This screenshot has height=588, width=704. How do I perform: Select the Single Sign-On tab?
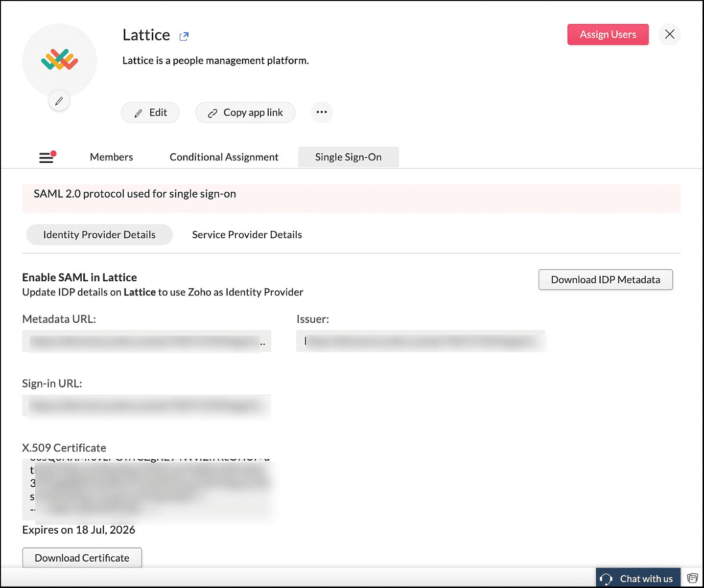pos(349,157)
